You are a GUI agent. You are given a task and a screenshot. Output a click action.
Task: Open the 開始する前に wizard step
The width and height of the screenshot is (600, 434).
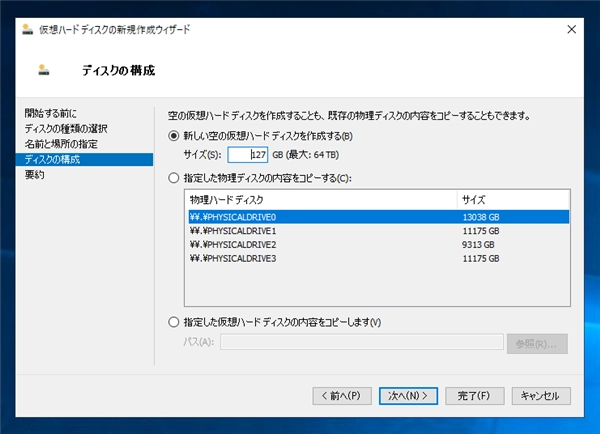click(51, 113)
